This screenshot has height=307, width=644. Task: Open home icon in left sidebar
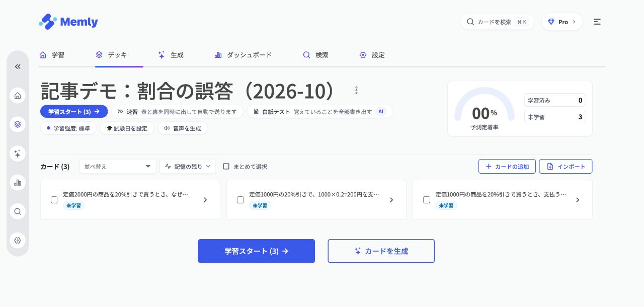pos(18,96)
